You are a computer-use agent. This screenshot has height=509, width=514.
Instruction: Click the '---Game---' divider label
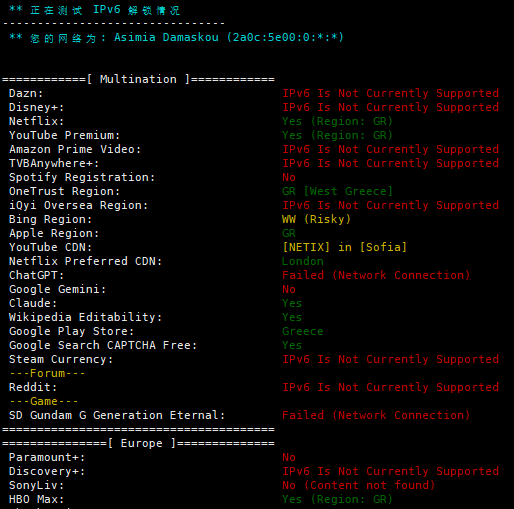[44, 401]
